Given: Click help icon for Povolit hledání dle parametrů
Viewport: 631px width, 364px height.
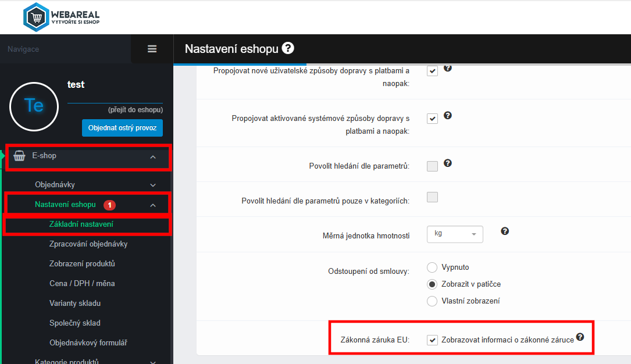Looking at the screenshot, I should (x=447, y=163).
